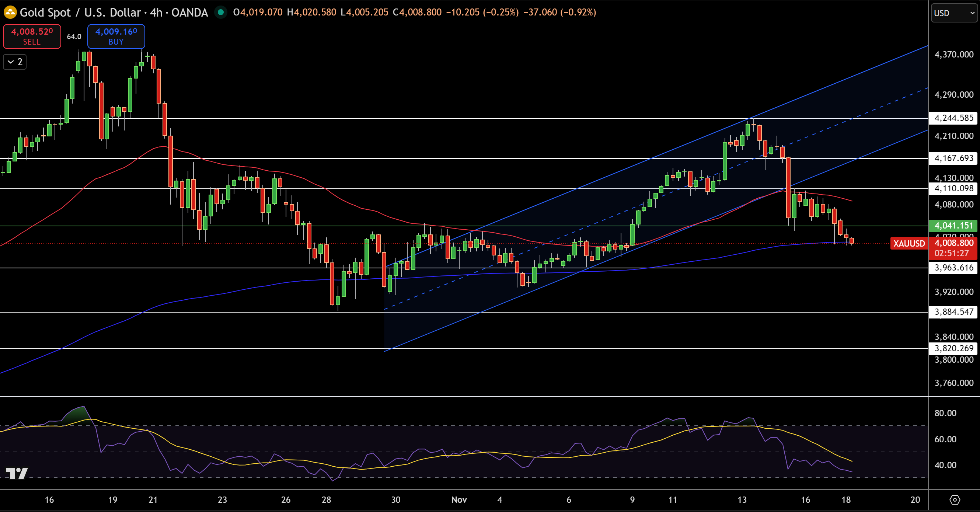Click the gold bars instrument logo
This screenshot has height=512, width=980.
pyautogui.click(x=10, y=12)
